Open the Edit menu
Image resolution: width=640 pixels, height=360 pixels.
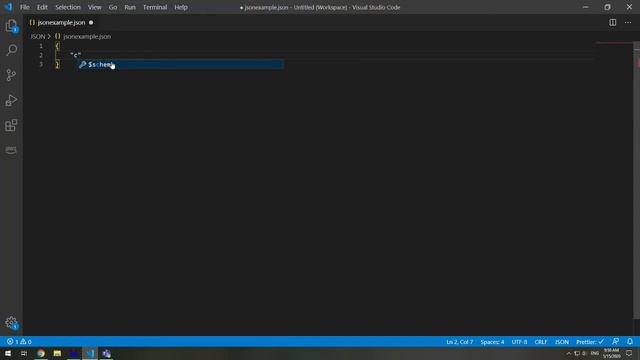coord(42,7)
